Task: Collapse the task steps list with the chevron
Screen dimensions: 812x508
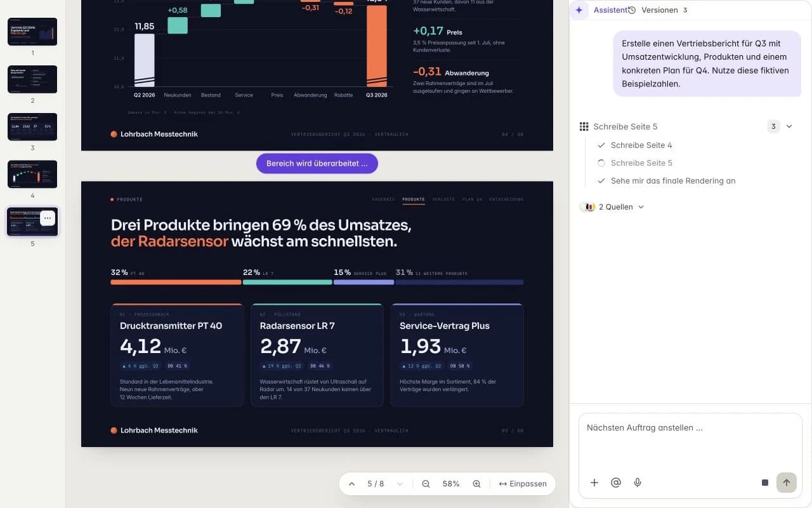Action: click(789, 126)
